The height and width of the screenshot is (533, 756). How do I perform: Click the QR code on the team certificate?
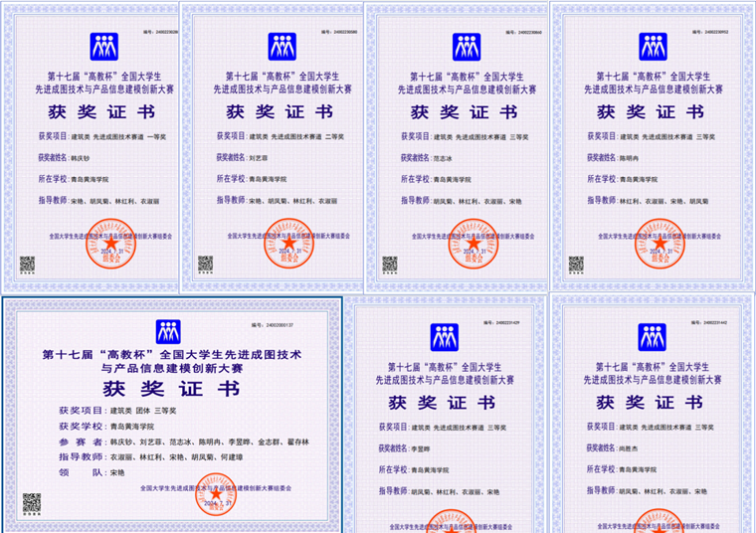(32, 502)
